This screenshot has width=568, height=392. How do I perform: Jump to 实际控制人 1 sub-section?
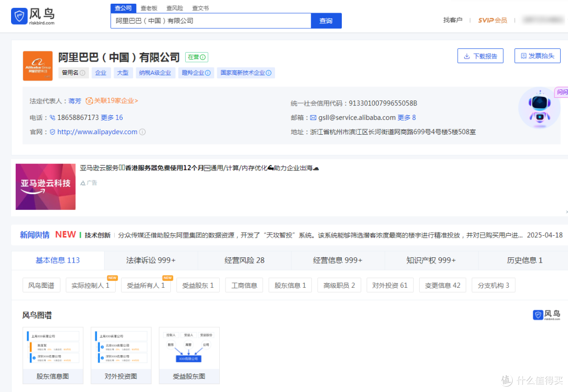90,285
